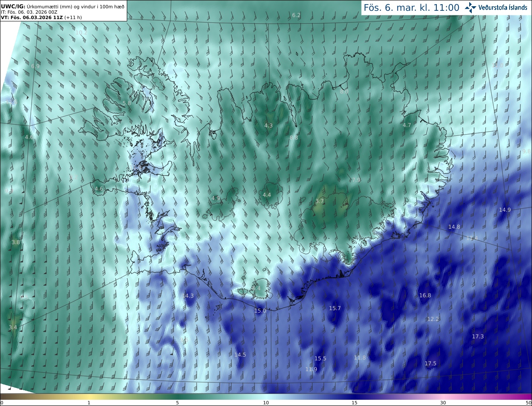
Task: Click the 17.3 value on the map
Action: (478, 336)
